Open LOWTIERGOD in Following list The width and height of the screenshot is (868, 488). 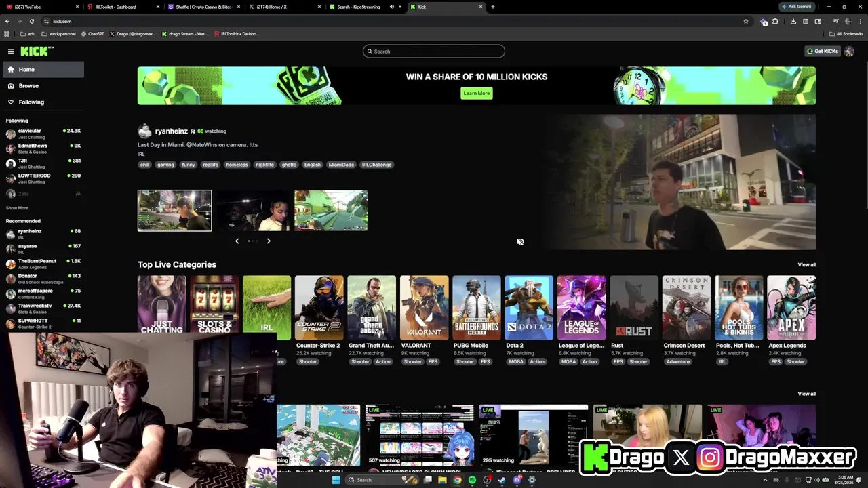coord(43,178)
